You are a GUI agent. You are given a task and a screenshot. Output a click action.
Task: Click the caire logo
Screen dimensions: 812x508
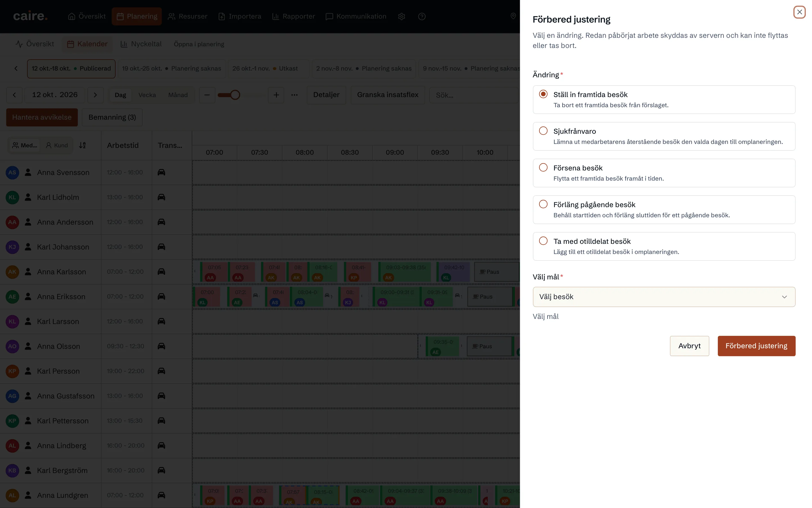tap(30, 16)
